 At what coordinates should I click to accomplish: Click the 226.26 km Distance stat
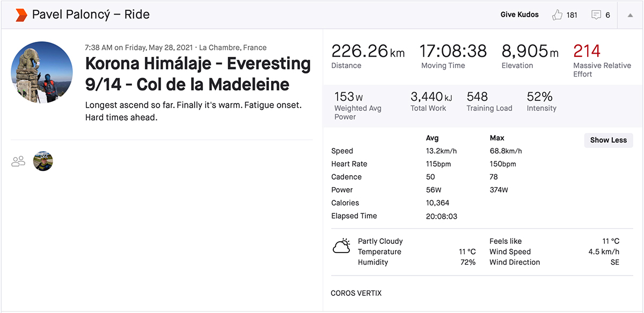[x=368, y=51]
